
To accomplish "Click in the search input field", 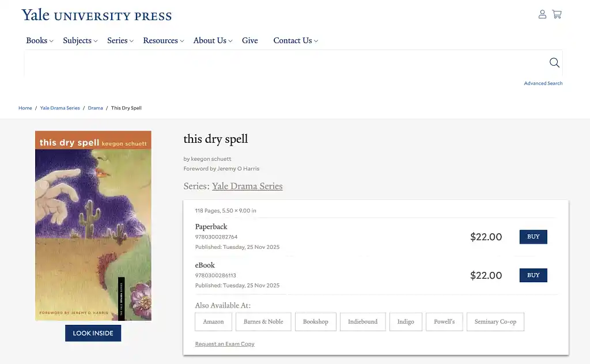I will [282, 63].
